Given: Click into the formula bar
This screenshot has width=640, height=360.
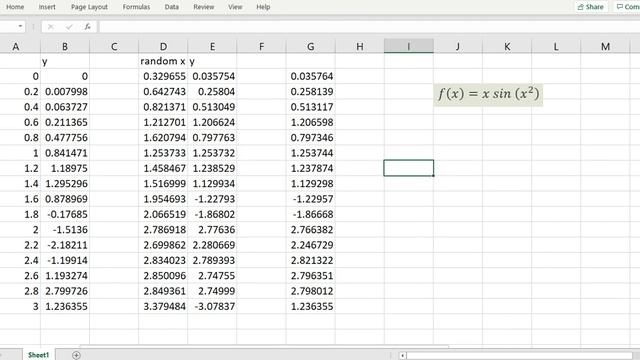Looking at the screenshot, I should [369, 27].
